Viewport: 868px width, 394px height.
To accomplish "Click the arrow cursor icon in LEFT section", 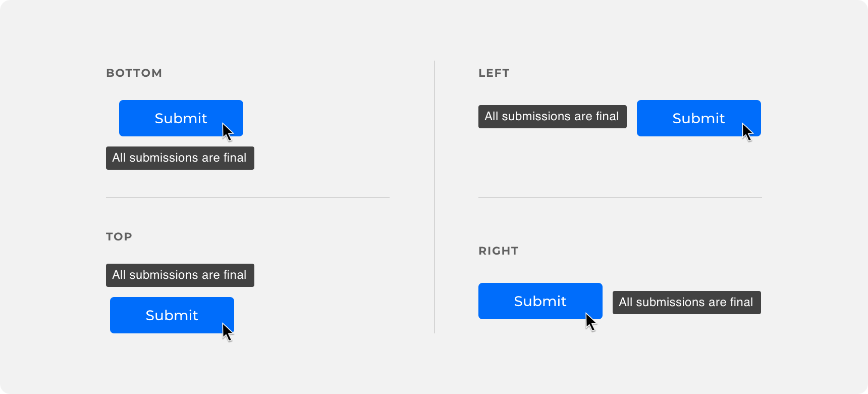I will click(x=747, y=132).
